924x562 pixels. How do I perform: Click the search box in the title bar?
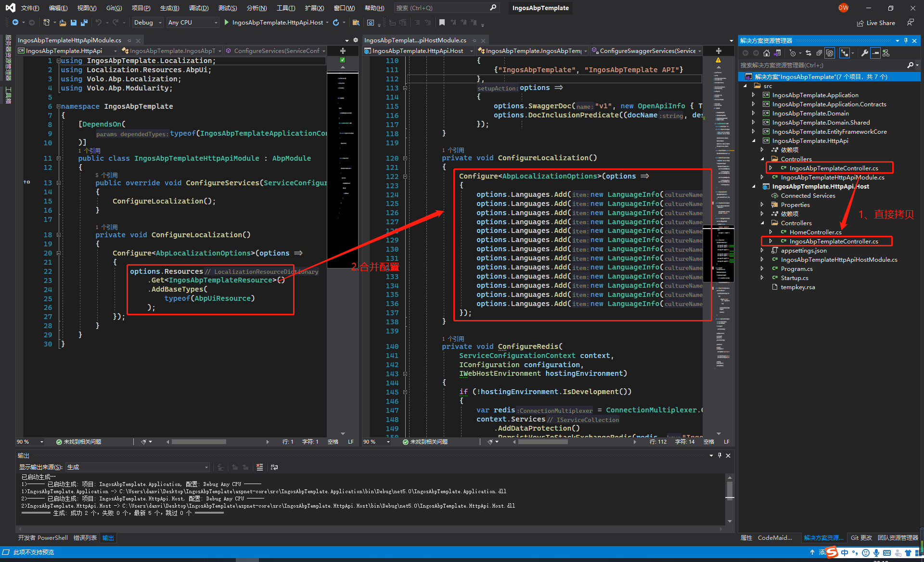click(x=446, y=8)
